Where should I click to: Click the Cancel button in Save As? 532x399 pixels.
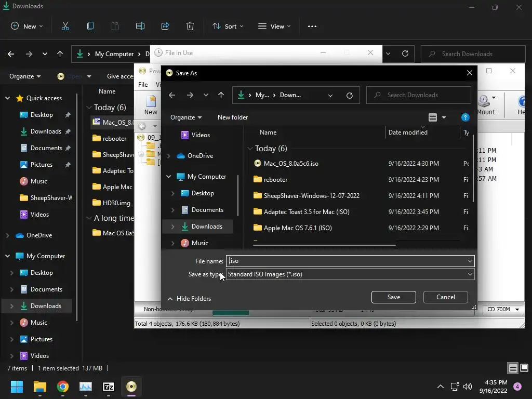[445, 297]
